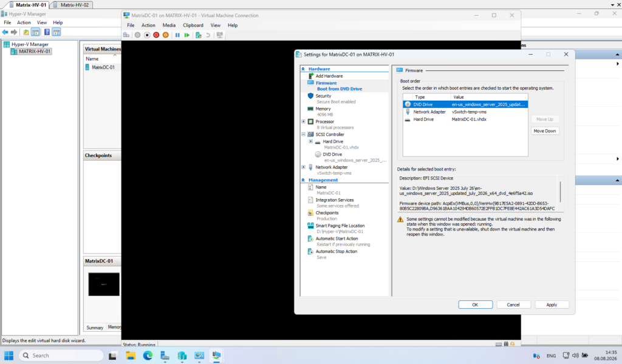Pause the virtual machine from the toolbar
This screenshot has width=622, height=364.
177,35
